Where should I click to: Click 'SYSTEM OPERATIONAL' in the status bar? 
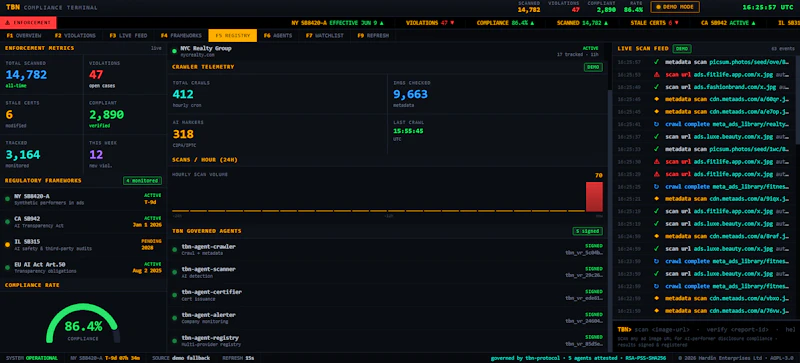(32, 358)
